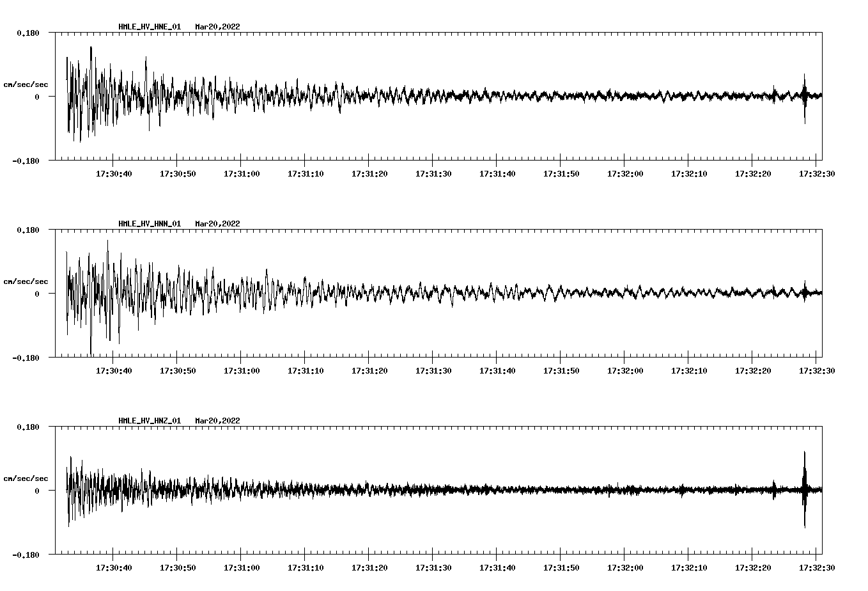The height and width of the screenshot is (591, 868).
Task: Click the 17:30:50 time label under HNE plot
Action: click(178, 173)
